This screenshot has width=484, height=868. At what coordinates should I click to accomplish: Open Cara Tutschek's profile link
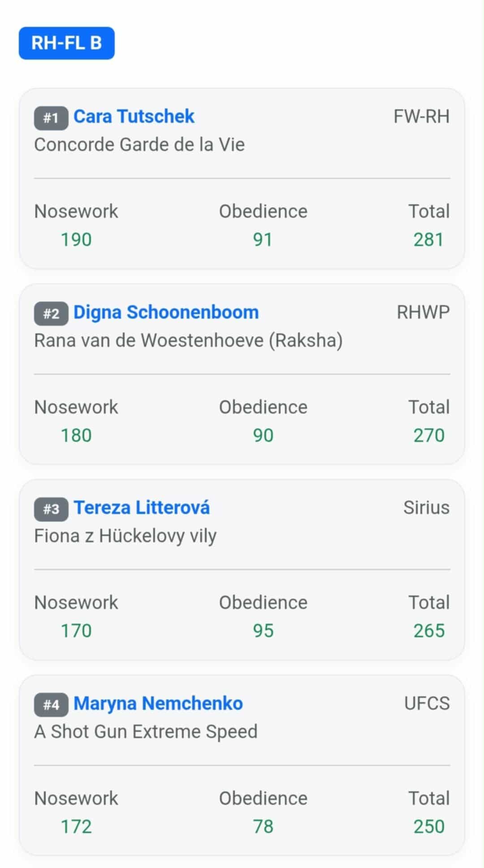pyautogui.click(x=134, y=117)
